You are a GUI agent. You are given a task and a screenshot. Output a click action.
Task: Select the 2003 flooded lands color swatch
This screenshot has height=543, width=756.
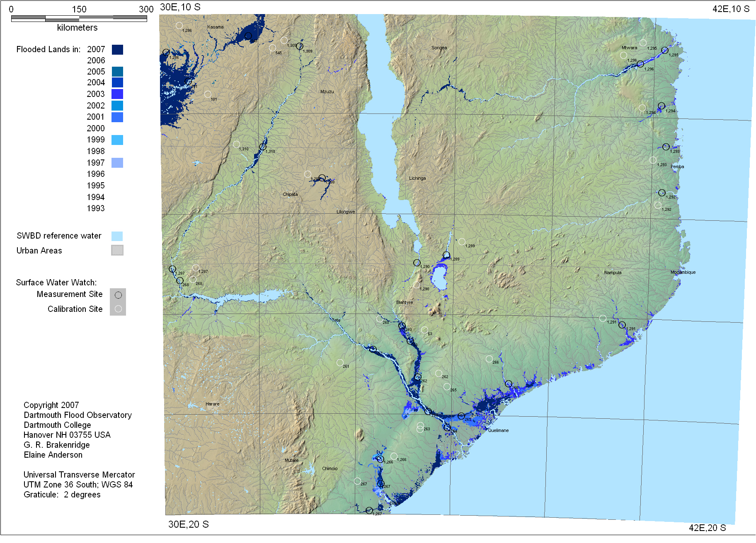pos(117,94)
